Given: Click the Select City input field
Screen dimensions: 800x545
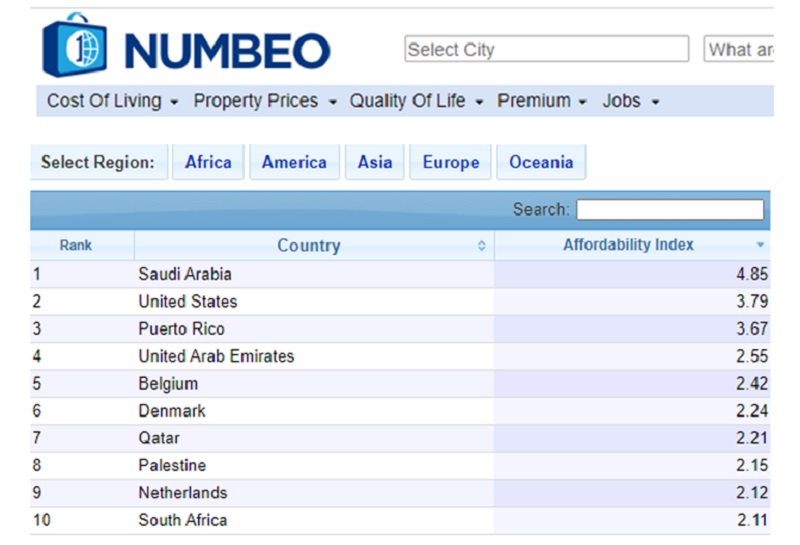Looking at the screenshot, I should point(546,49).
